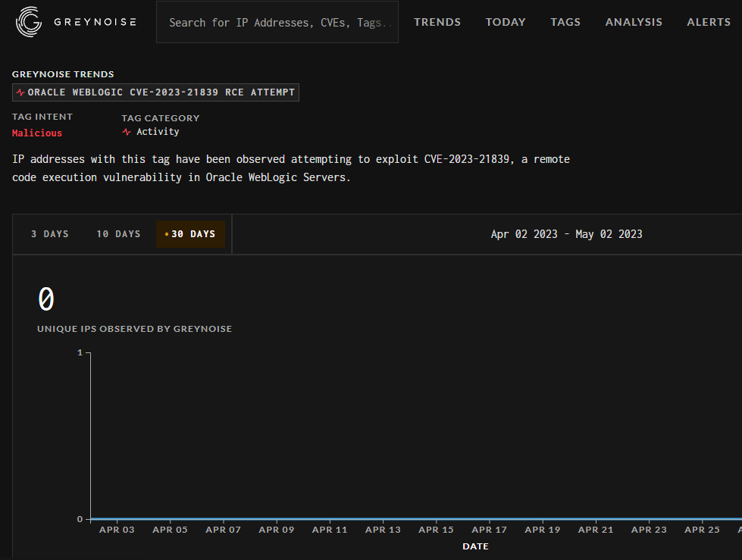Click the Activity tag category text

pyautogui.click(x=158, y=132)
